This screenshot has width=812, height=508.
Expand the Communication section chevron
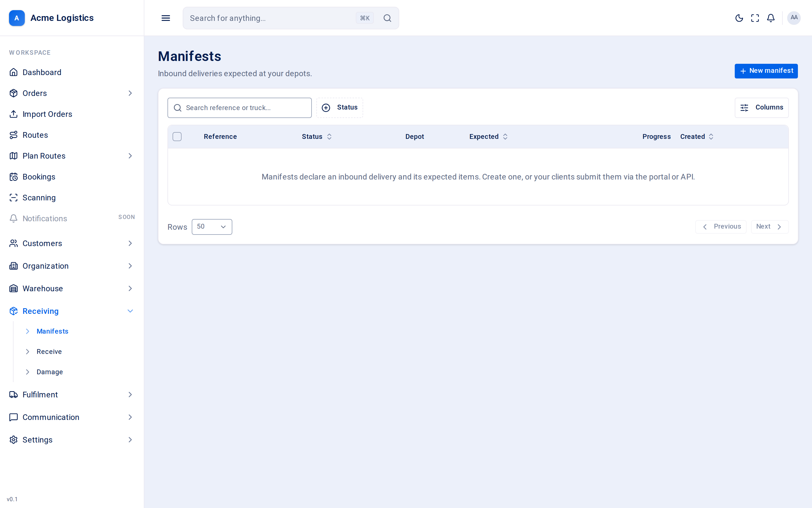pyautogui.click(x=130, y=417)
